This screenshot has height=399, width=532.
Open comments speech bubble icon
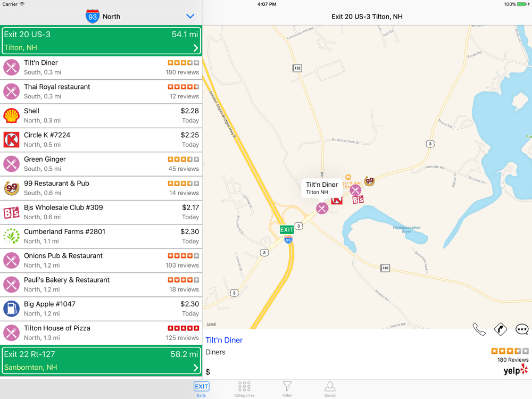click(x=522, y=329)
